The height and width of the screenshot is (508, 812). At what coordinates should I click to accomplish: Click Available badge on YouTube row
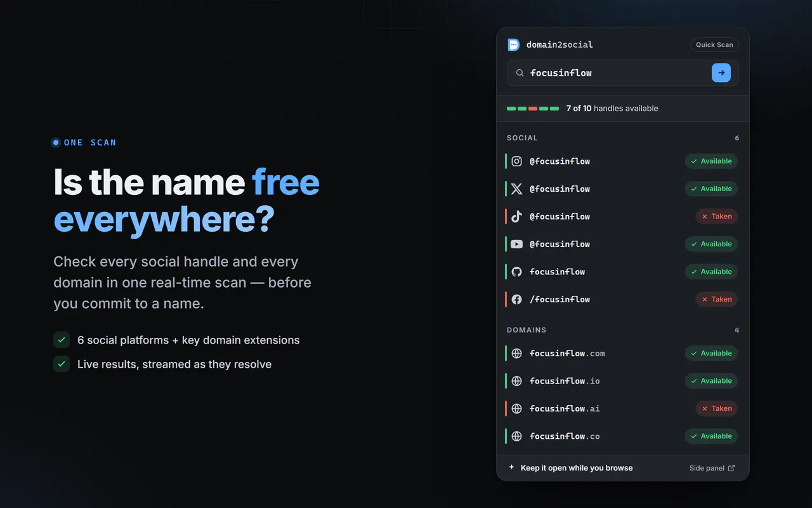click(x=711, y=244)
